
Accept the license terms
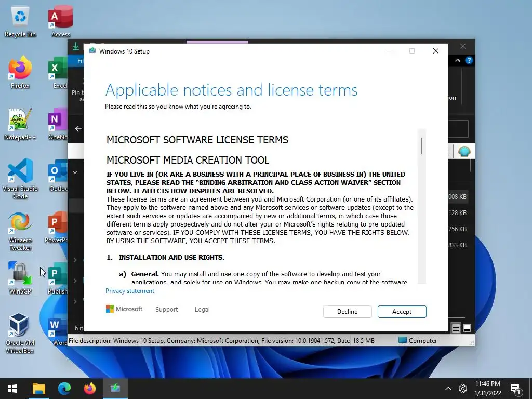coord(402,312)
